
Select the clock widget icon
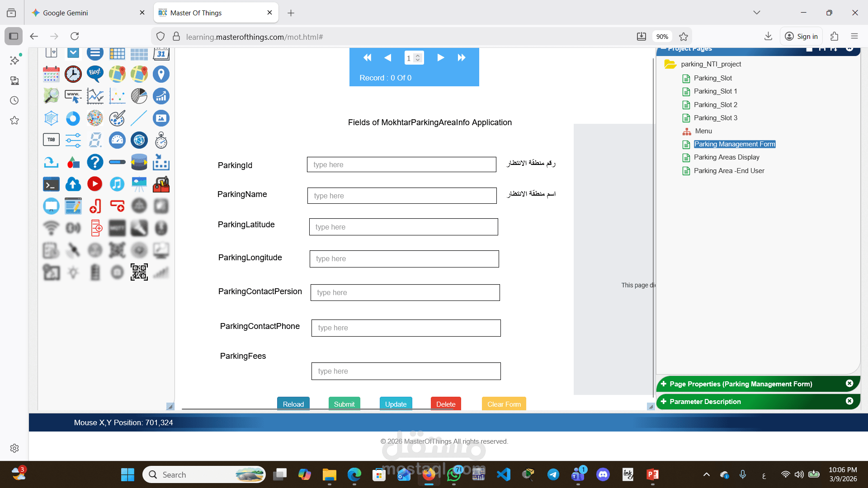73,74
